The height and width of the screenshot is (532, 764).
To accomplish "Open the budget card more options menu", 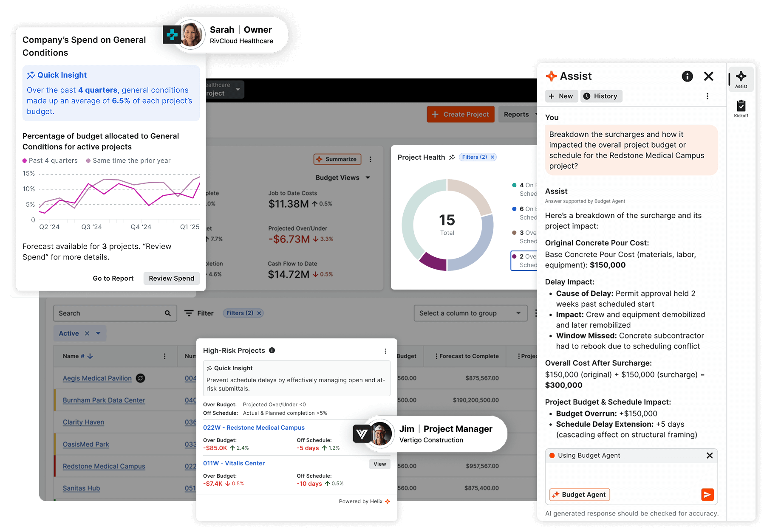I will [371, 159].
